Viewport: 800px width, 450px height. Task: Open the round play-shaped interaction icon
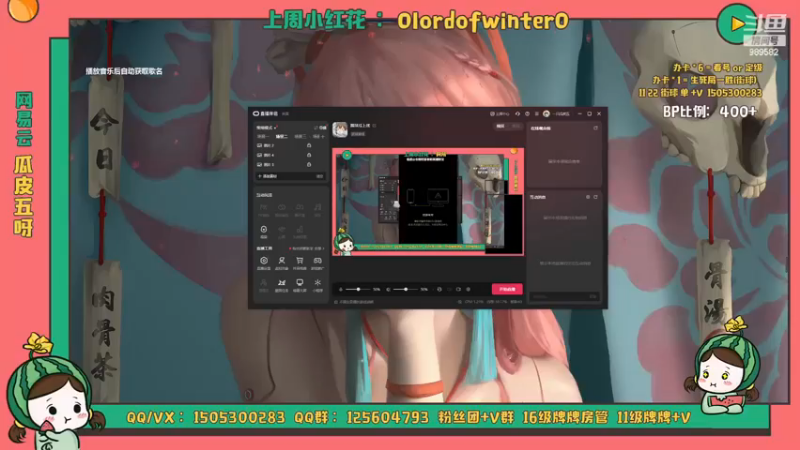263,232
